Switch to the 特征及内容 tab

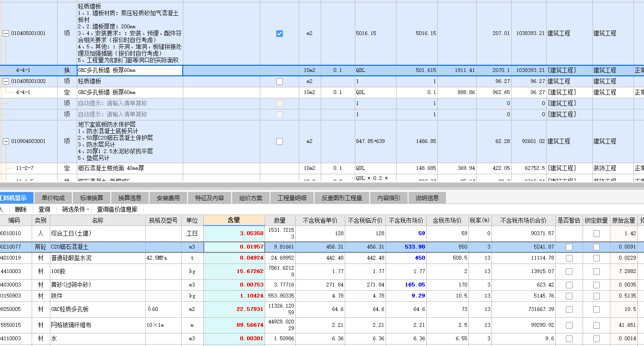click(210, 198)
